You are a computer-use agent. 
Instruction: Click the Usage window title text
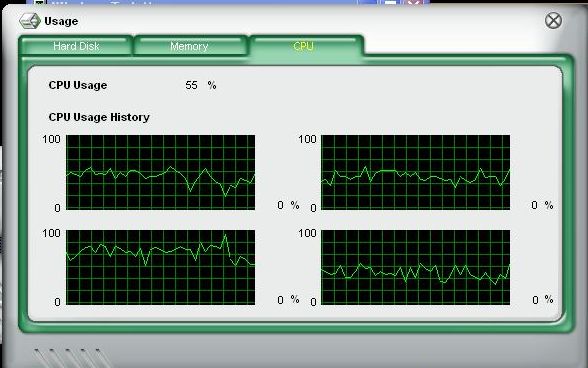[61, 21]
